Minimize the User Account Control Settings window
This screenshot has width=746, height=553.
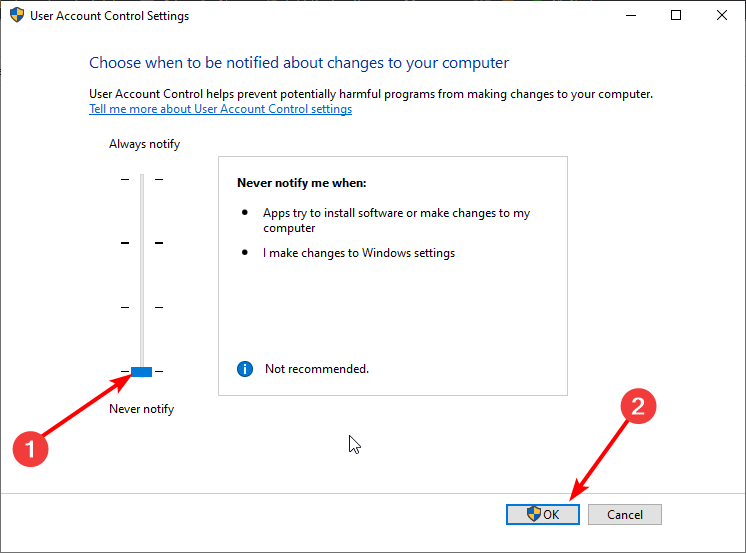pos(631,15)
